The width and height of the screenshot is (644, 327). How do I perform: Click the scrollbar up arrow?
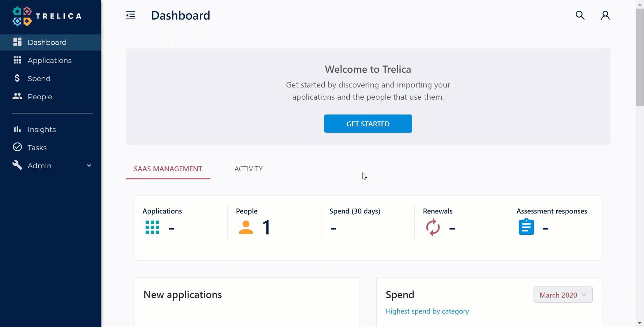point(640,4)
